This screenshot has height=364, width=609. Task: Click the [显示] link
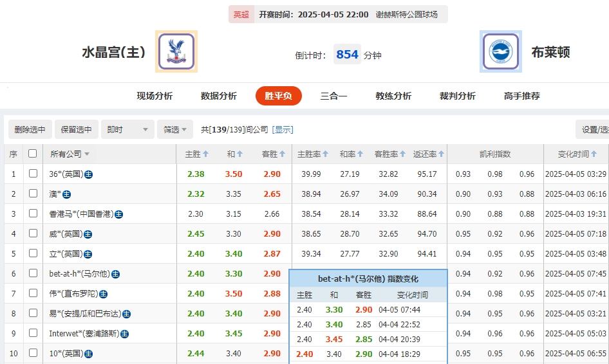(x=283, y=129)
